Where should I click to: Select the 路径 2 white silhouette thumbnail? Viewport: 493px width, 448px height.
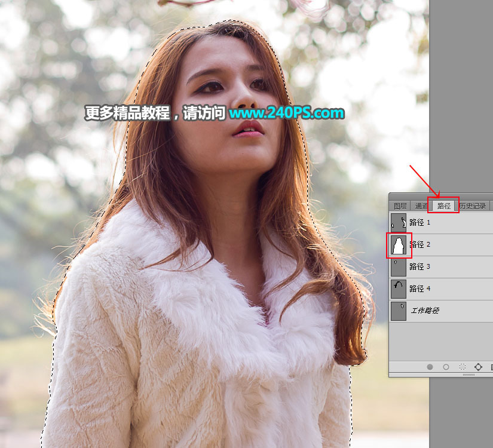pyautogui.click(x=399, y=246)
